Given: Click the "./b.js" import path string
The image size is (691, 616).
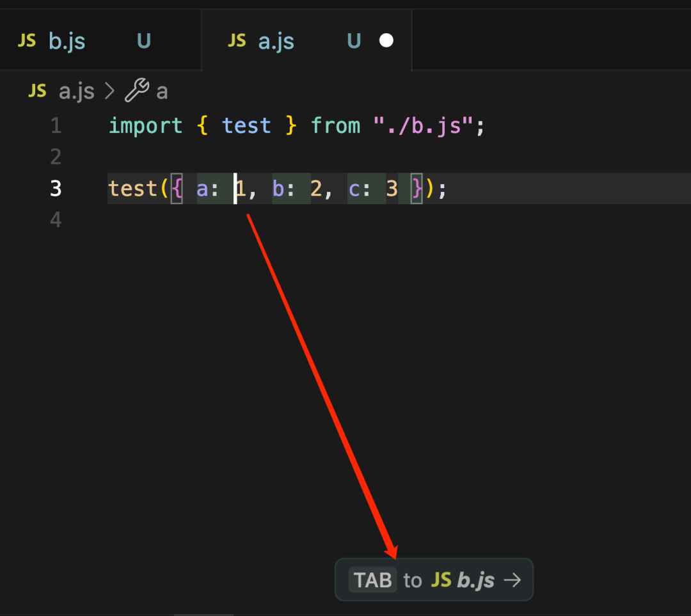Looking at the screenshot, I should pyautogui.click(x=424, y=125).
